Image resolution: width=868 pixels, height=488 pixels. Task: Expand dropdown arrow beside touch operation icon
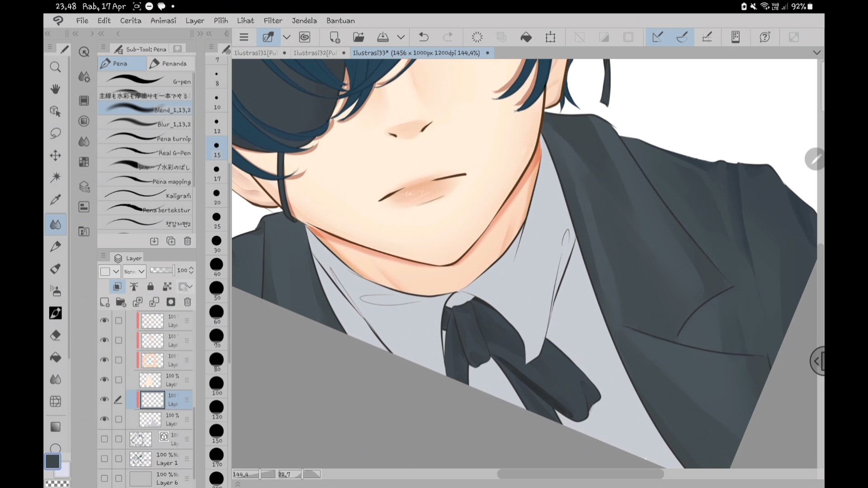pyautogui.click(x=287, y=37)
